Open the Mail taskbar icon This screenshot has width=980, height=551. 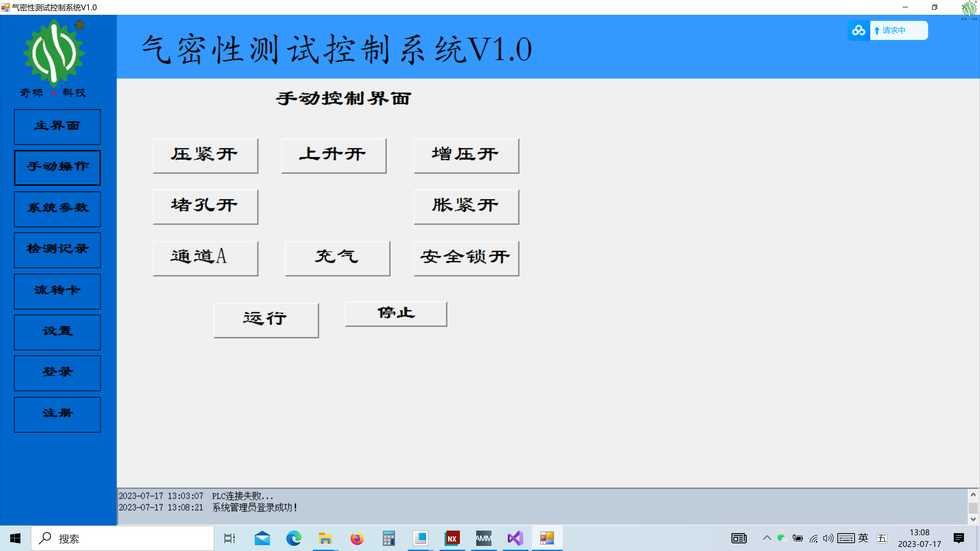click(x=262, y=538)
